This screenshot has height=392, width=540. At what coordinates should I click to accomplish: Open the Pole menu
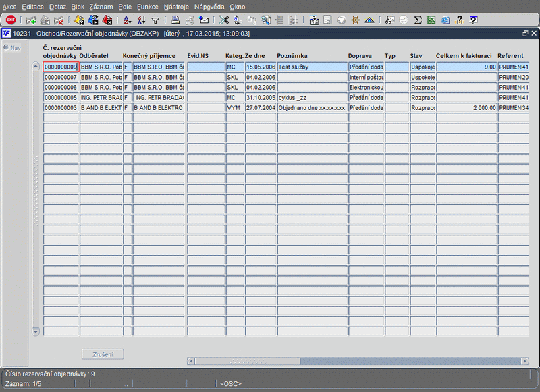coord(125,7)
